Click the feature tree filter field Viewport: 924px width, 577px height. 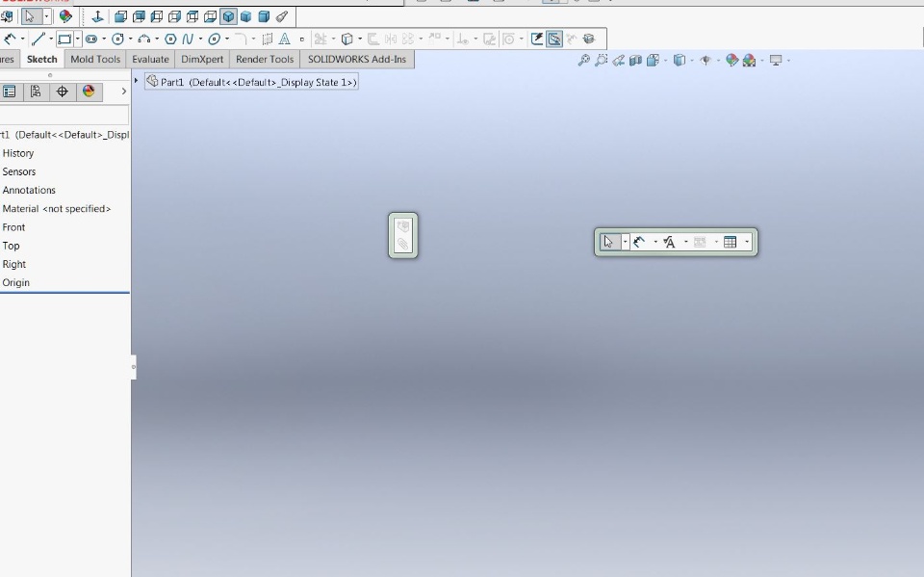click(x=64, y=115)
